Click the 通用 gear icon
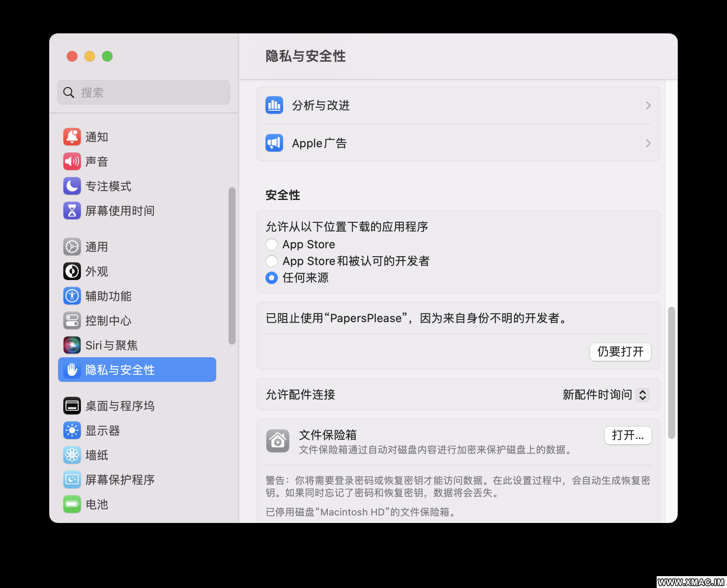727x588 pixels. (72, 247)
